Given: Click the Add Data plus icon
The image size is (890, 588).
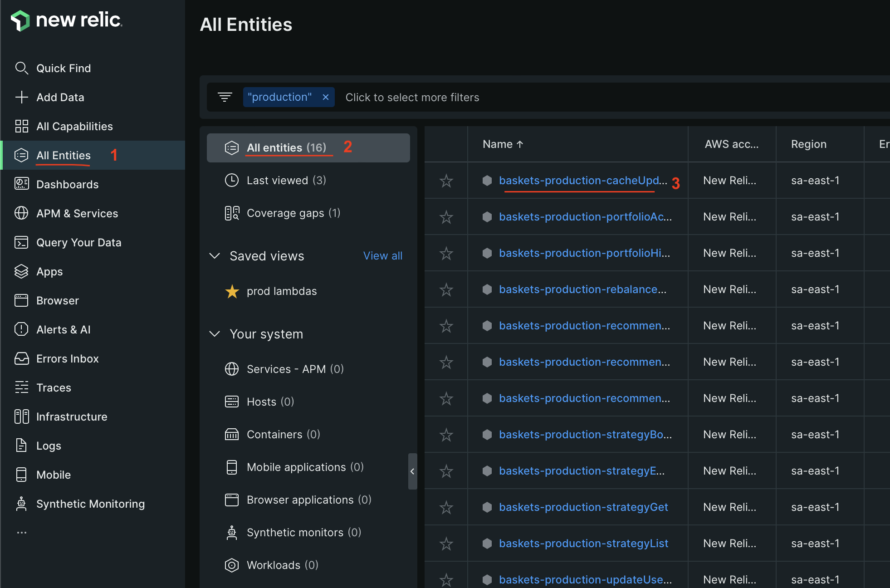Looking at the screenshot, I should [x=22, y=97].
